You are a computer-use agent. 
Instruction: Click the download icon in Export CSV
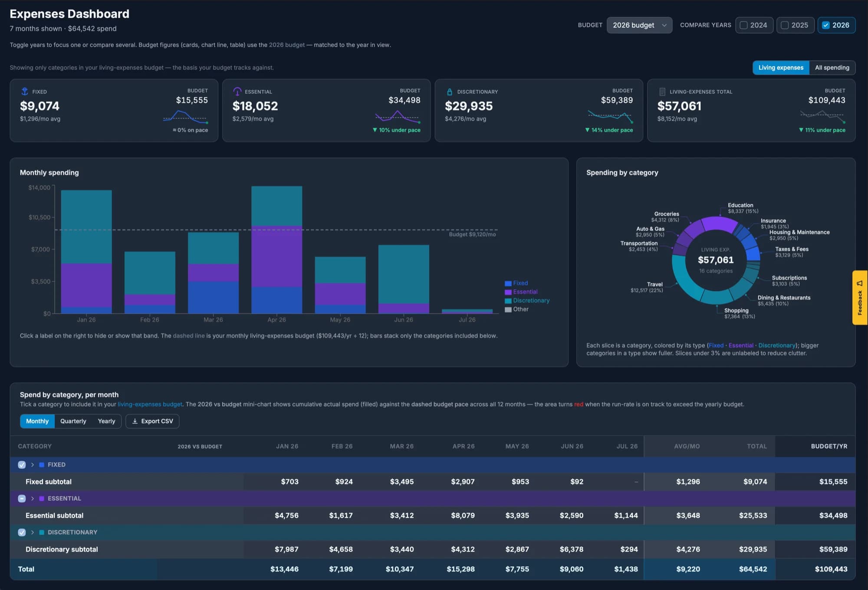pos(135,421)
